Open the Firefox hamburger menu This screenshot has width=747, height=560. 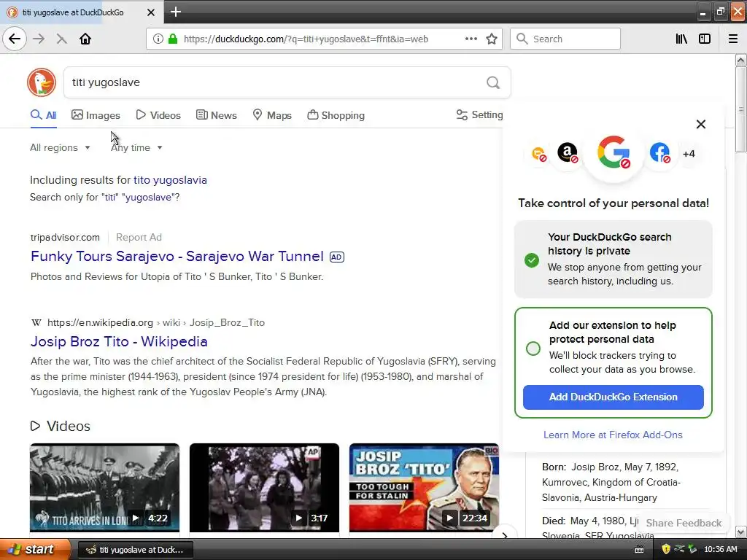pyautogui.click(x=733, y=39)
